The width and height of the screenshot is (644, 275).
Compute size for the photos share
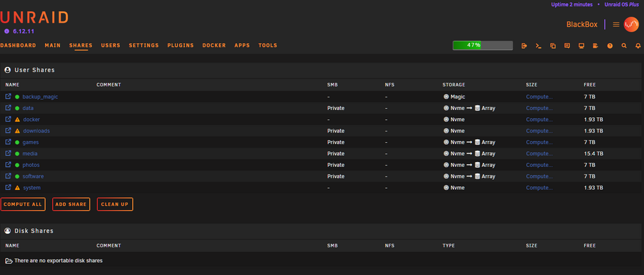click(539, 165)
